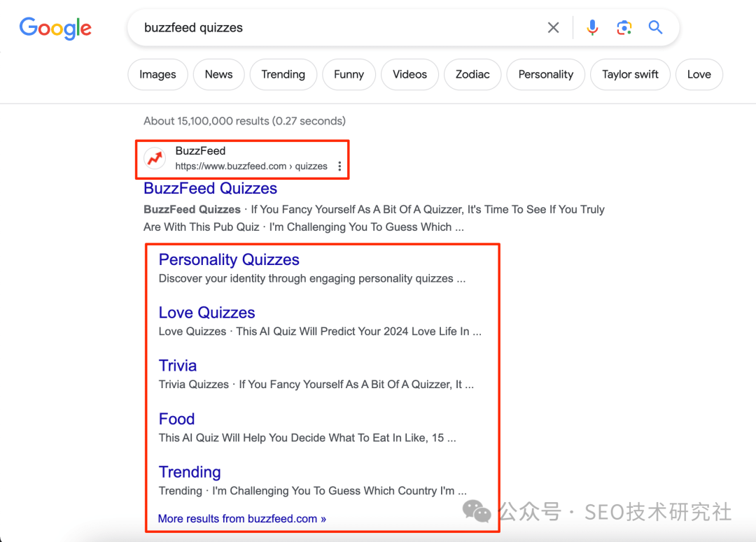Screen dimensions: 756x542
Task: Clear the search query with the X
Action: (x=554, y=27)
